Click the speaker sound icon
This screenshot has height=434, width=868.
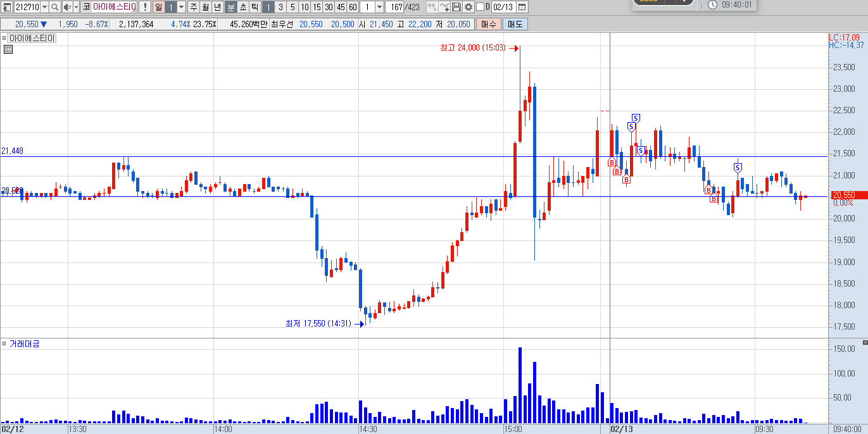tap(67, 7)
